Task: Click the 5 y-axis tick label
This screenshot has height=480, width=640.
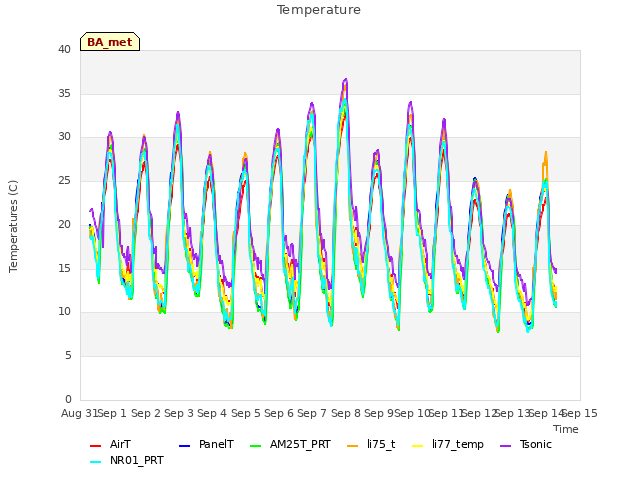Action: coord(68,356)
